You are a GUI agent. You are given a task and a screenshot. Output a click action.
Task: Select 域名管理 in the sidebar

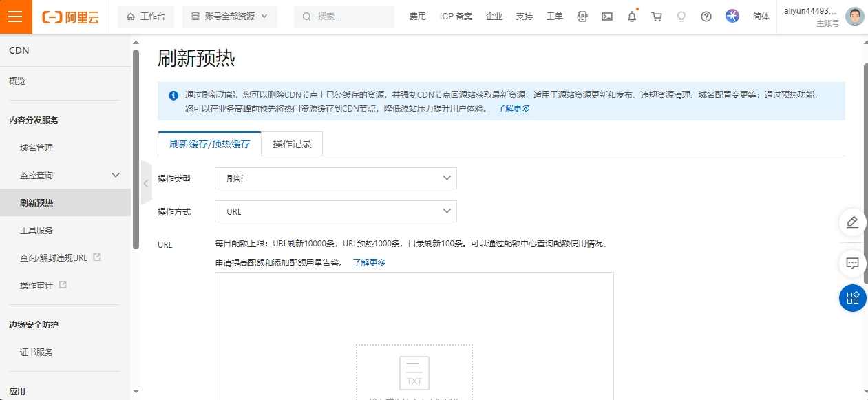[36, 148]
